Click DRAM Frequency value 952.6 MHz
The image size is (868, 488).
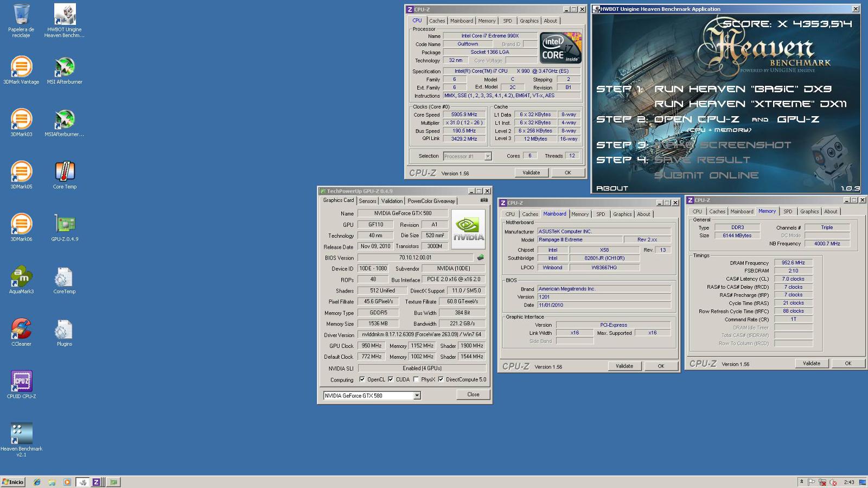pyautogui.click(x=793, y=263)
